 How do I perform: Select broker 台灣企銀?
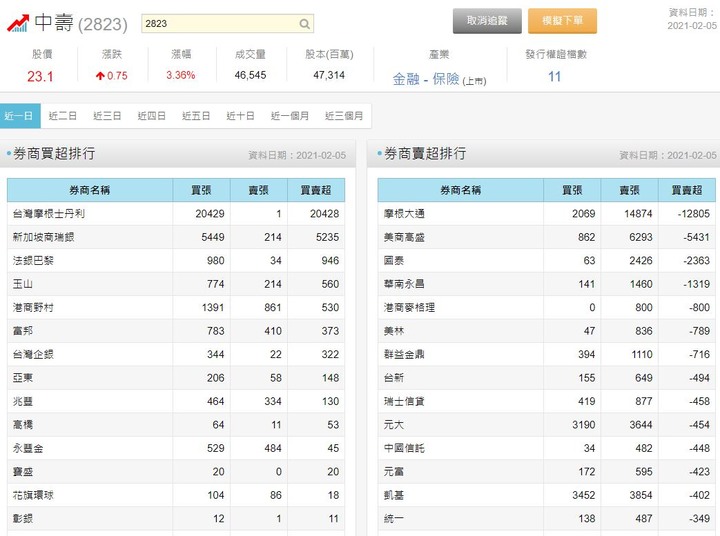[x=33, y=354]
